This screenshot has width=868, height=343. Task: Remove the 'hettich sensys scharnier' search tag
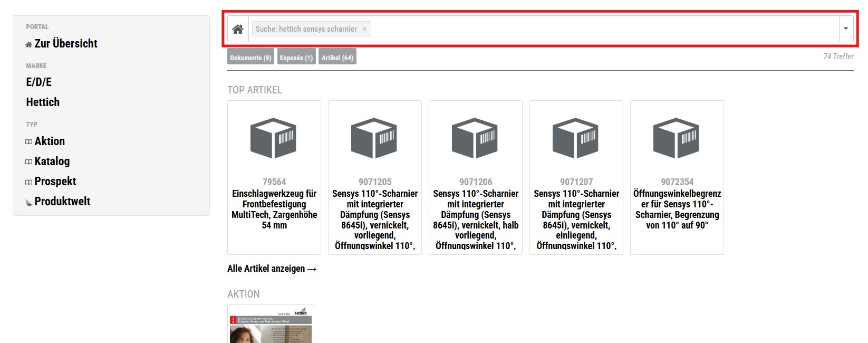[x=364, y=29]
